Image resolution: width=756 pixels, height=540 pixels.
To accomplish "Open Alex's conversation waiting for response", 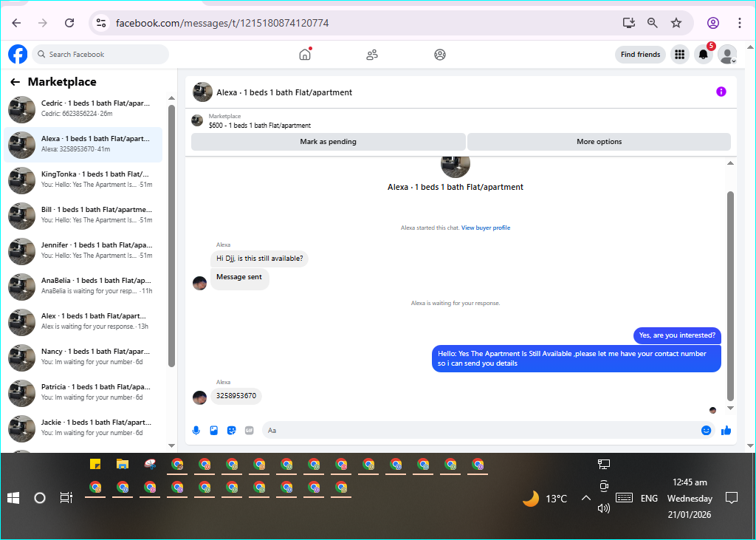I will click(83, 322).
